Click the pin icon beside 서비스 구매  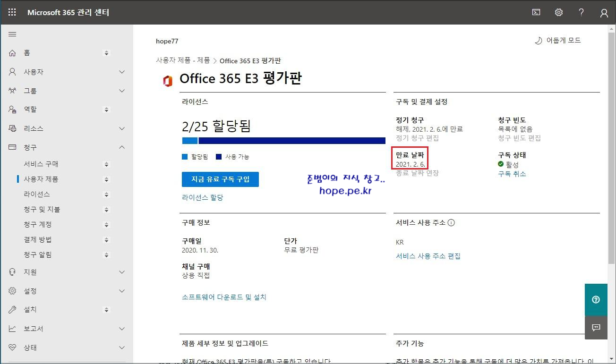pyautogui.click(x=106, y=164)
